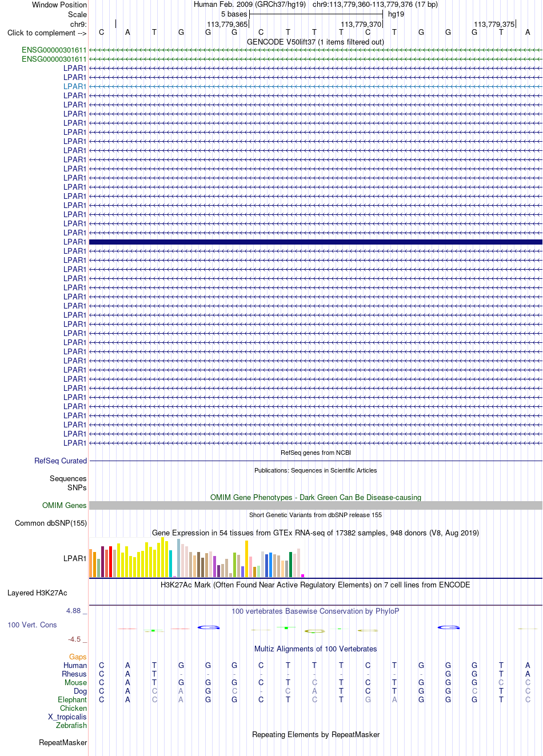This screenshot has height=756, width=543.
Task: Click the Layered H3K27Ac track label
Action: (x=37, y=593)
